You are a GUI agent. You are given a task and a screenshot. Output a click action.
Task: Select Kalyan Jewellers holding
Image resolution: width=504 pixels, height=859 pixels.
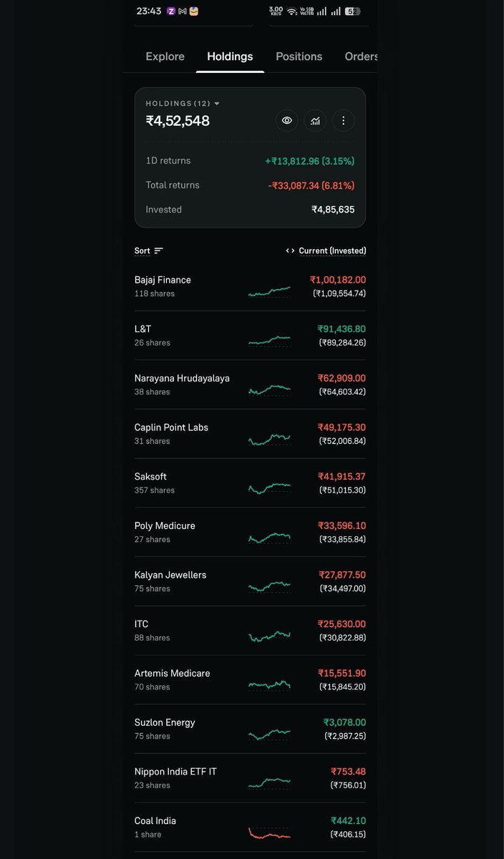tap(250, 581)
